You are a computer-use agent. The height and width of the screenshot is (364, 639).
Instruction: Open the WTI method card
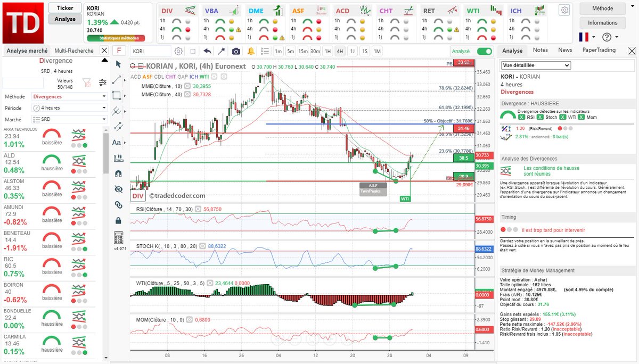pyautogui.click(x=484, y=24)
